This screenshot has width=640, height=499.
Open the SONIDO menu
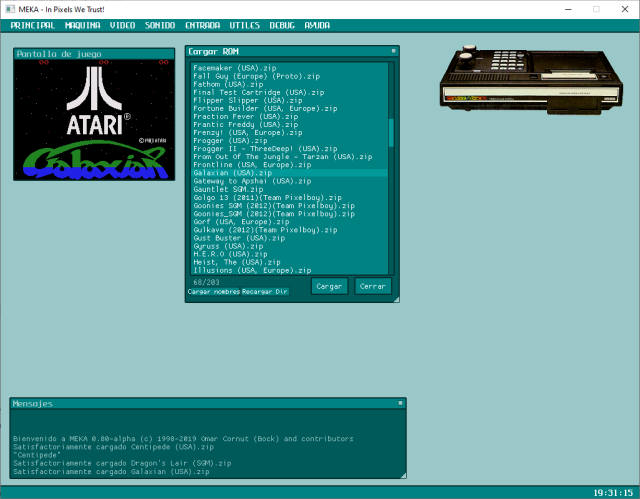click(160, 25)
